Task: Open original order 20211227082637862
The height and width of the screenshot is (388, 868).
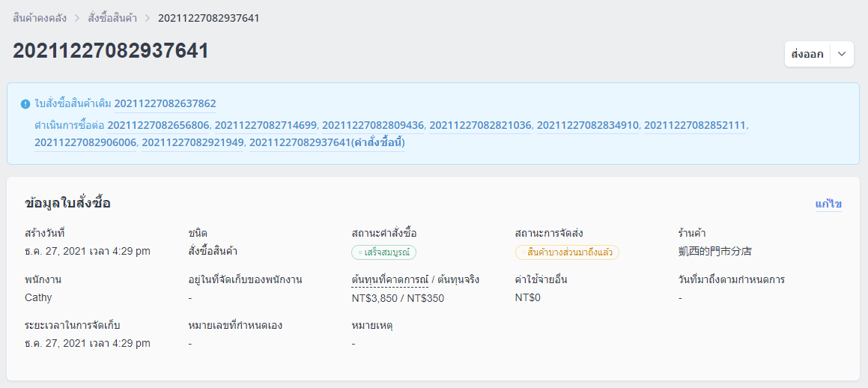Action: click(165, 103)
